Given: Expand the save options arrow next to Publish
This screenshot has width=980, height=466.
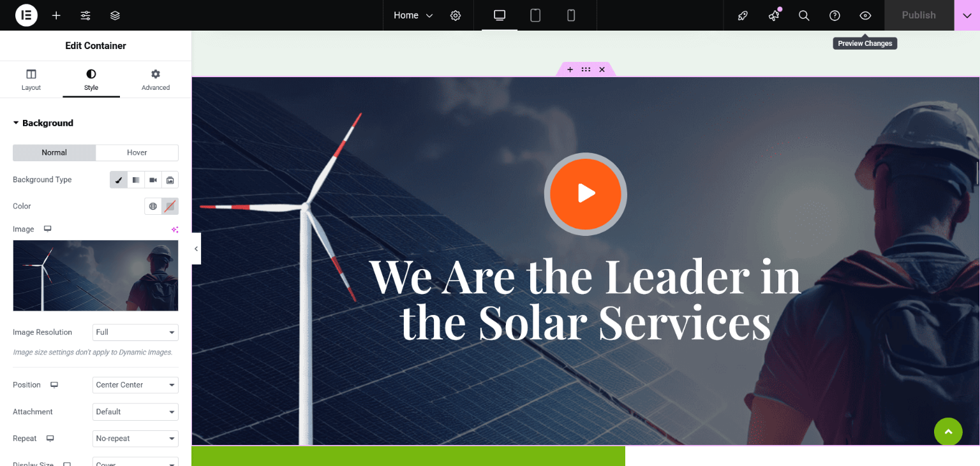Looking at the screenshot, I should click(x=967, y=15).
